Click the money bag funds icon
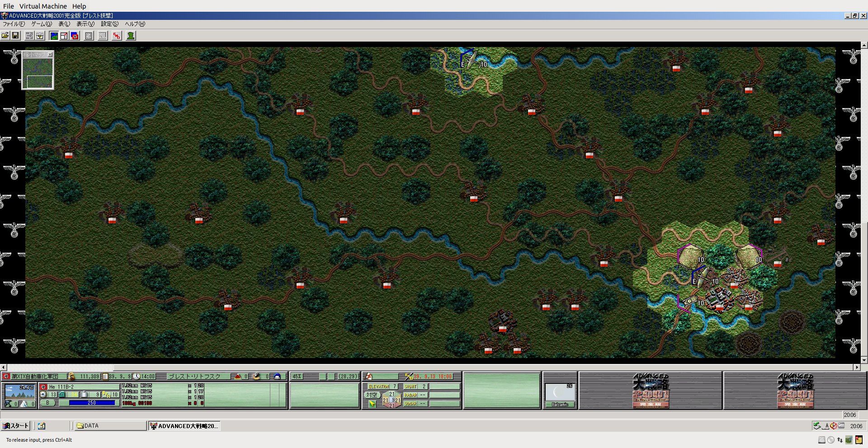Viewport: 868px width, 448px height. 71,376
